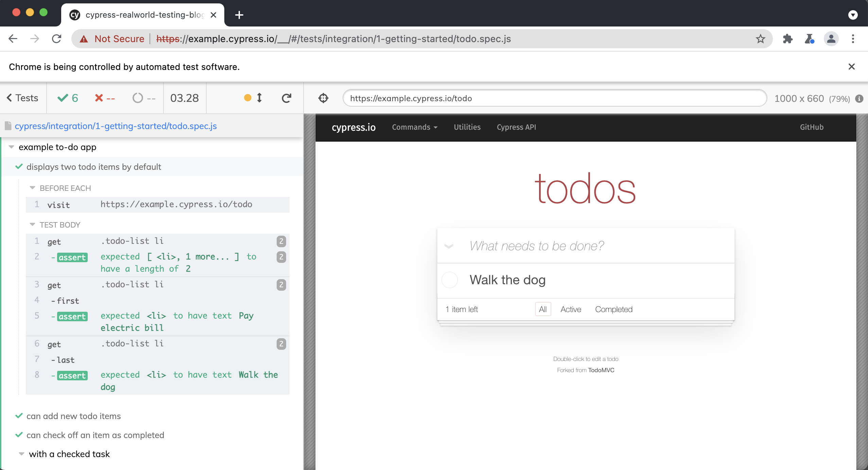Image resolution: width=868 pixels, height=470 pixels.
Task: Click the element count badge on command 6
Action: (x=281, y=344)
